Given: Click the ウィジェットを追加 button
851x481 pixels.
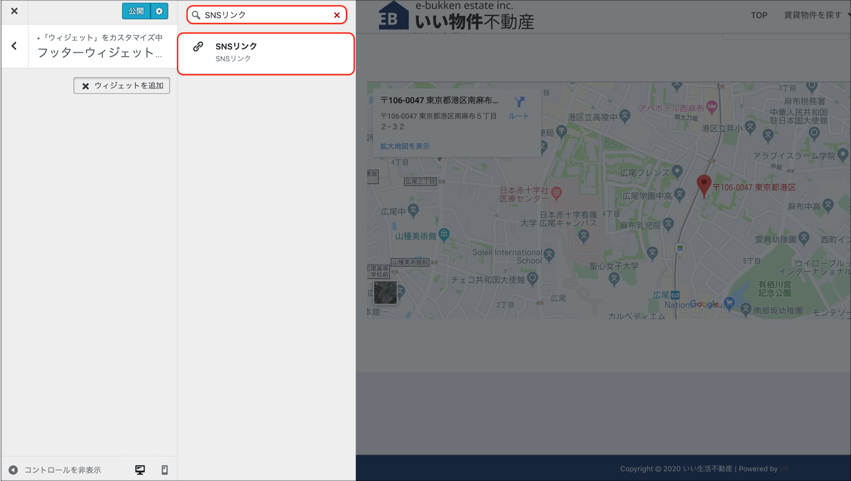Looking at the screenshot, I should 122,86.
